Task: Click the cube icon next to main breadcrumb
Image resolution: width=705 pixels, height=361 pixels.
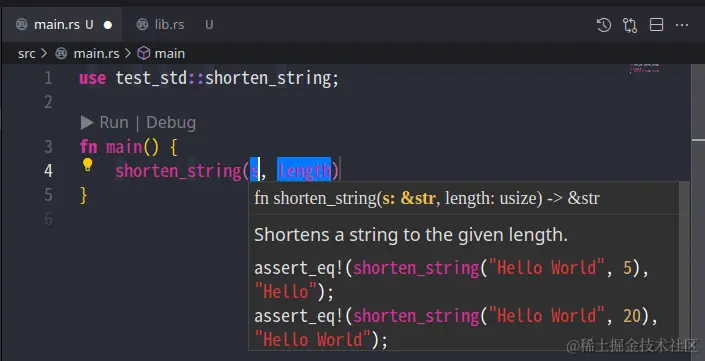Action: pyautogui.click(x=143, y=53)
